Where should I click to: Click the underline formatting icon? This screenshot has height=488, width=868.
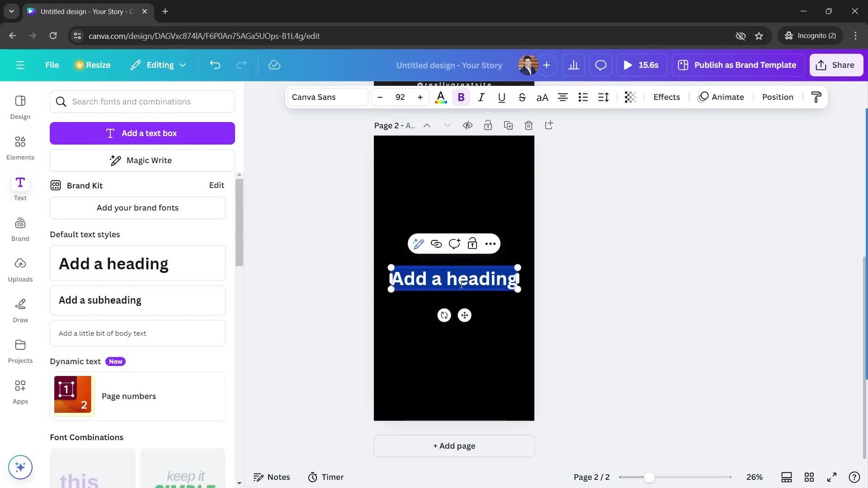point(501,97)
